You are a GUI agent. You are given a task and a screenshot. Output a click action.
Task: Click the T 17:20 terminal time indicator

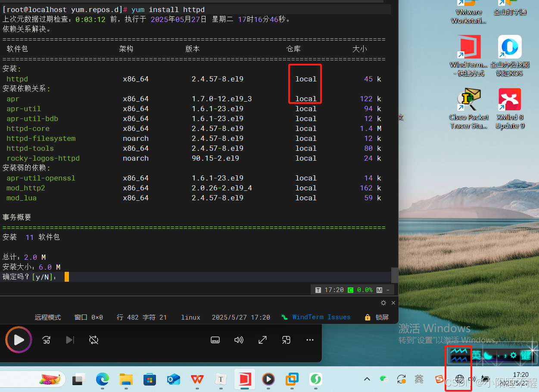[x=329, y=290]
